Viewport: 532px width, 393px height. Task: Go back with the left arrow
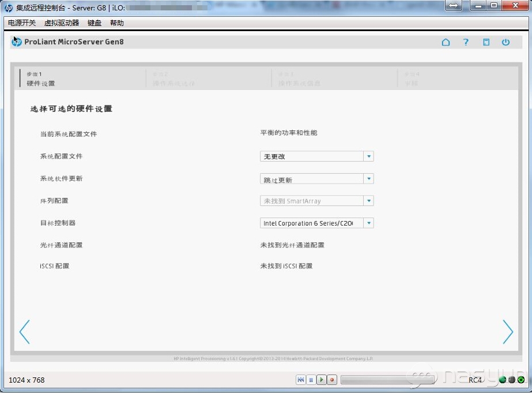click(x=25, y=331)
